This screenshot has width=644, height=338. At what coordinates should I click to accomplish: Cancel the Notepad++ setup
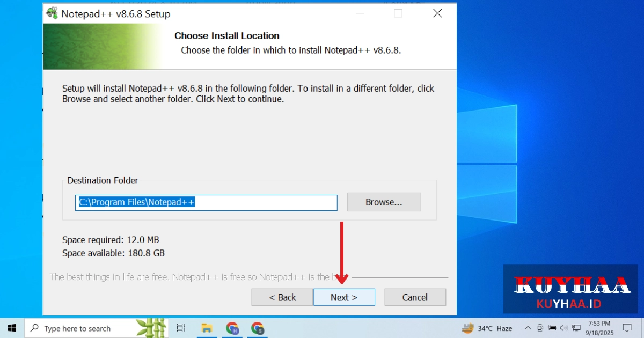[415, 297]
